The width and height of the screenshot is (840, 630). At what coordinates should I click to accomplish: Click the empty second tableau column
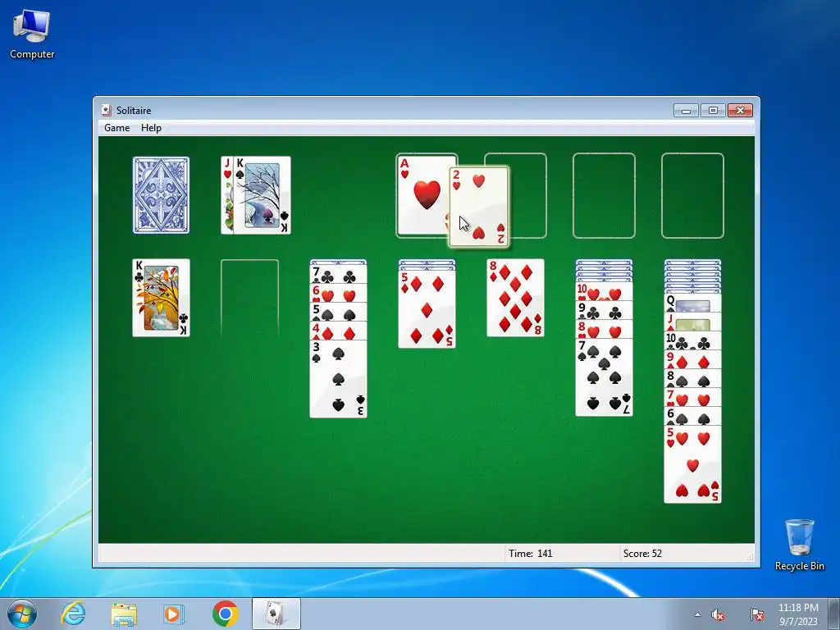249,298
